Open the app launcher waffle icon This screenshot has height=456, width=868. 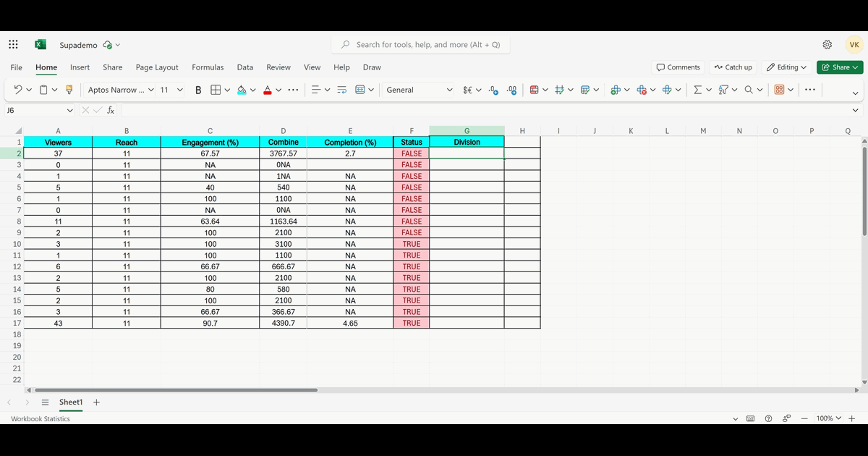13,45
